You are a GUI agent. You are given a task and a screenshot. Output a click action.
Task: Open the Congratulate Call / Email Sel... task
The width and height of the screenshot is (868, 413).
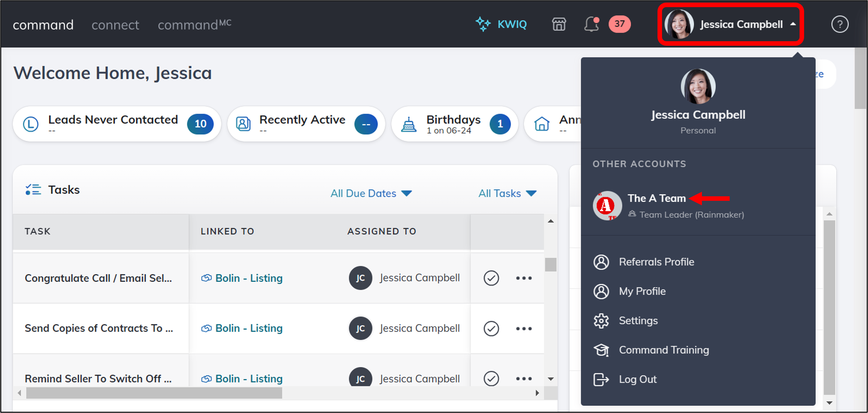click(x=98, y=278)
